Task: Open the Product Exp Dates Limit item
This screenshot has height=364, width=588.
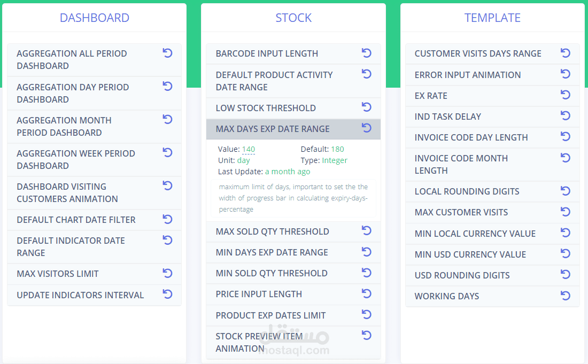Action: (x=270, y=315)
